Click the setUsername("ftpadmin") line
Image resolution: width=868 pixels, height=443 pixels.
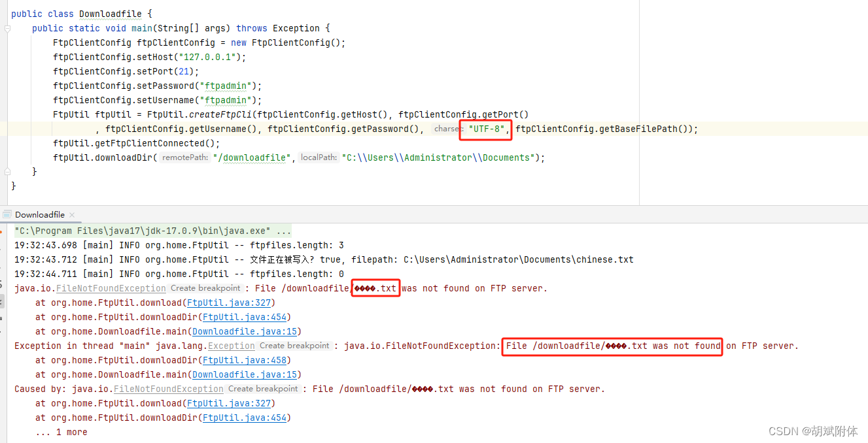click(x=158, y=100)
